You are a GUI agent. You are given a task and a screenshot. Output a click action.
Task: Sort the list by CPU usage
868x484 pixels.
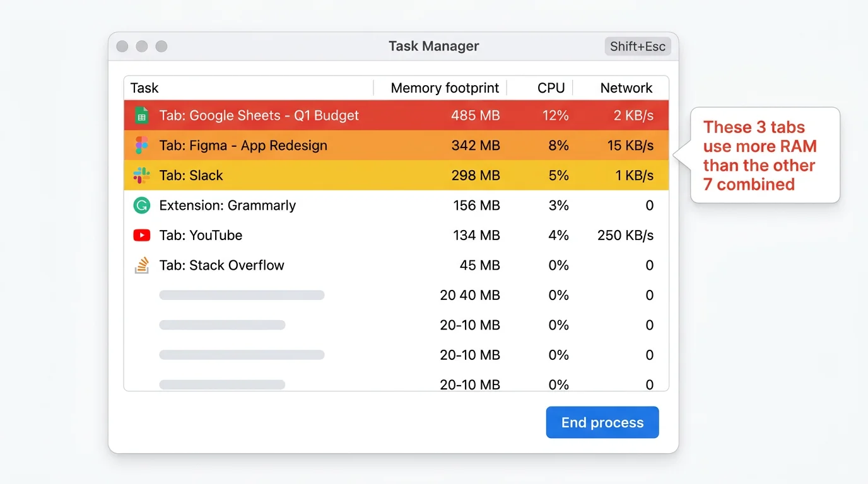tap(551, 88)
